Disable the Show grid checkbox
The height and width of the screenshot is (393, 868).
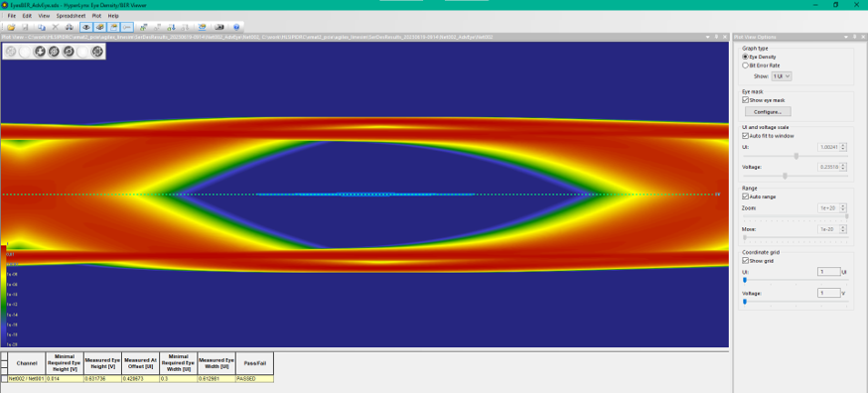(745, 261)
